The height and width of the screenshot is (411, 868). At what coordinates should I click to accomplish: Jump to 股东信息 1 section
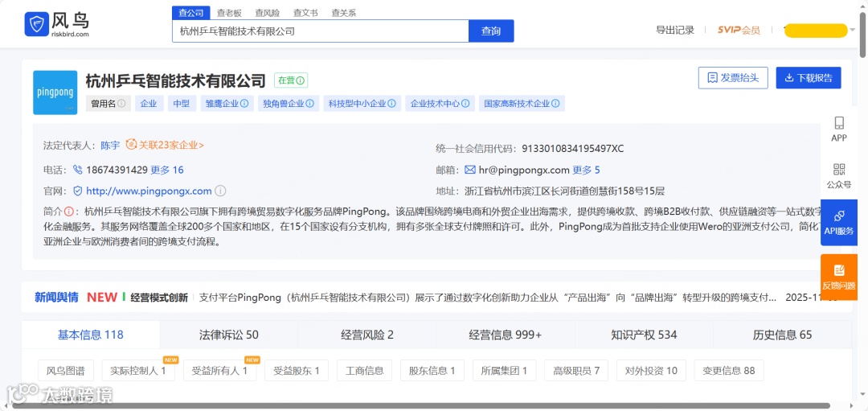coord(432,371)
